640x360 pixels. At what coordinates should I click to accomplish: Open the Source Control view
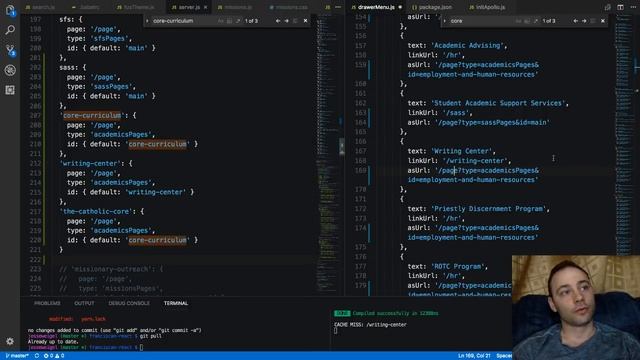point(10,50)
